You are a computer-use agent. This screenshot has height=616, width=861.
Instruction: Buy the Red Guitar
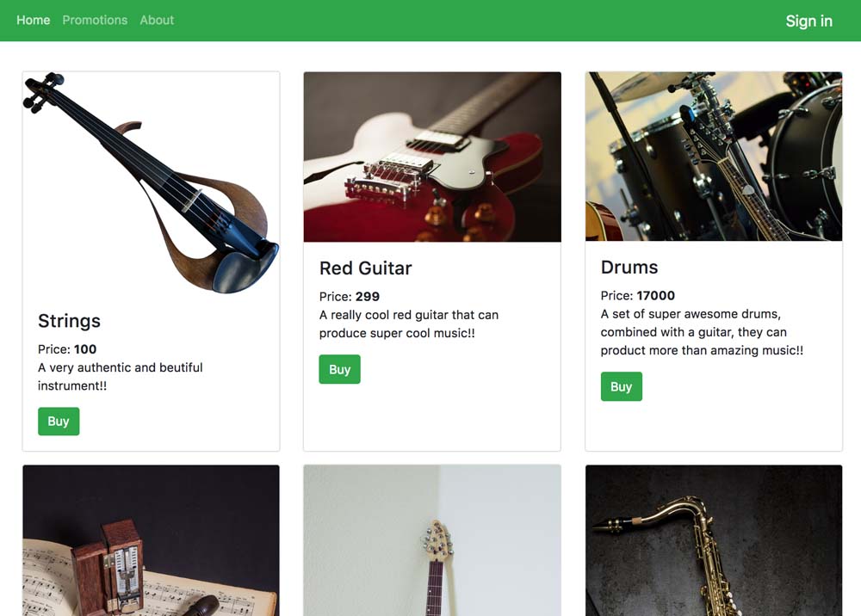tap(340, 369)
